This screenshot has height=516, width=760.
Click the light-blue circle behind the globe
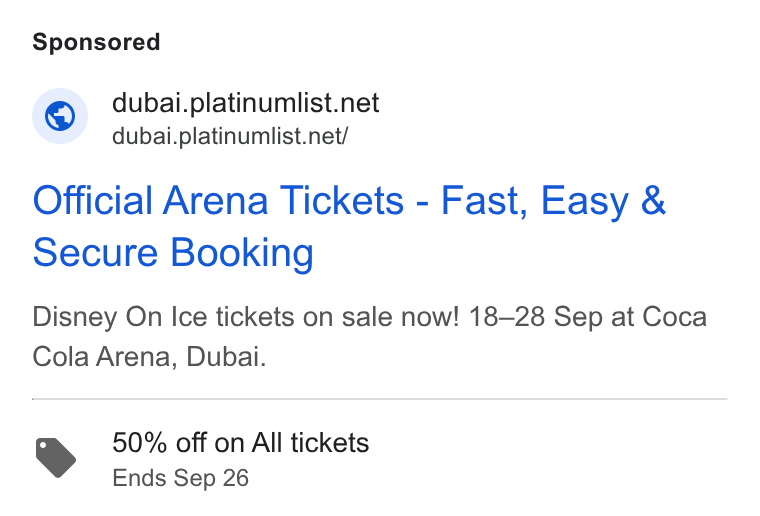tap(60, 116)
